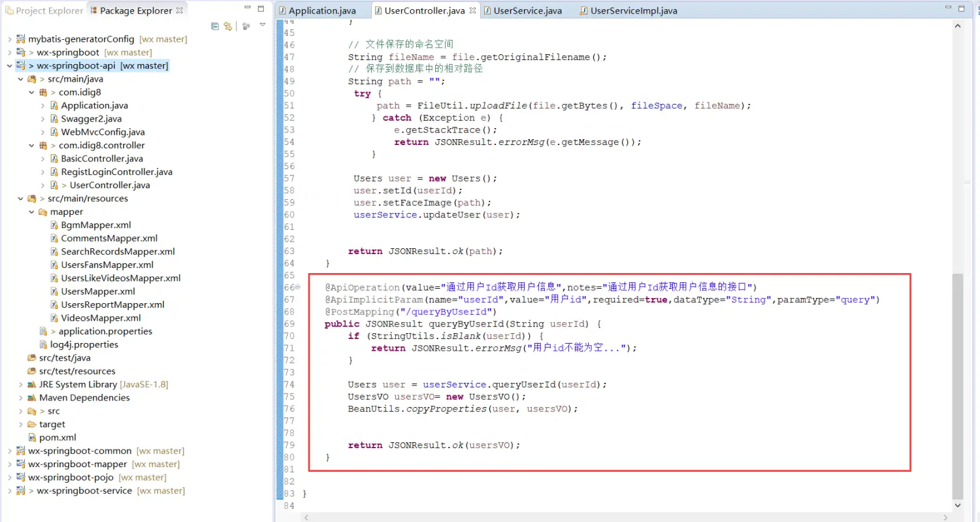980x522 pixels.
Task: Select UsersMapper.xml in the tree
Action: 98,291
